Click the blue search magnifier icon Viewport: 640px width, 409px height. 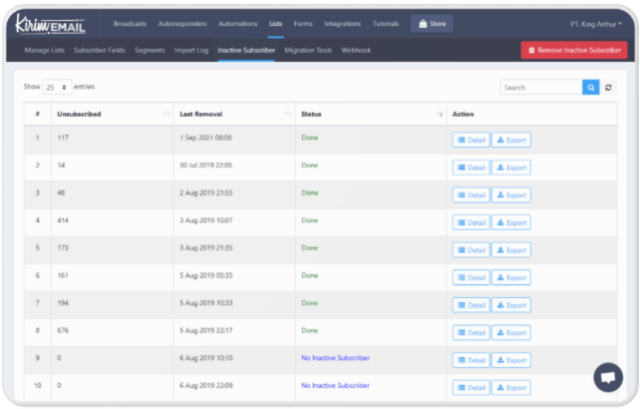[591, 88]
